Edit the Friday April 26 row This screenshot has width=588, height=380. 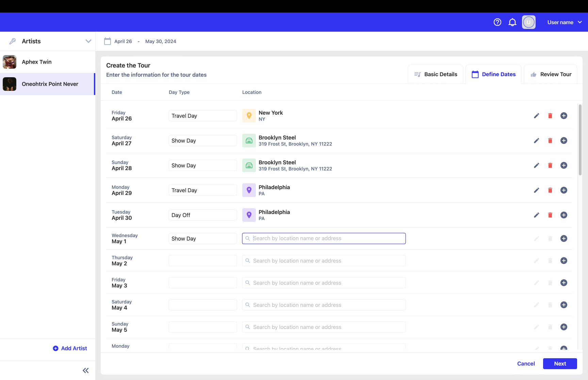click(536, 116)
